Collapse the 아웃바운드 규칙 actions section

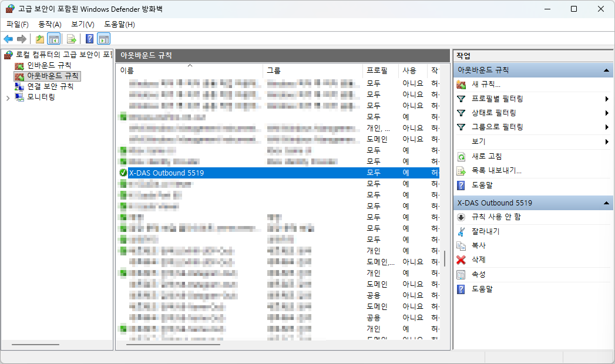[x=605, y=70]
